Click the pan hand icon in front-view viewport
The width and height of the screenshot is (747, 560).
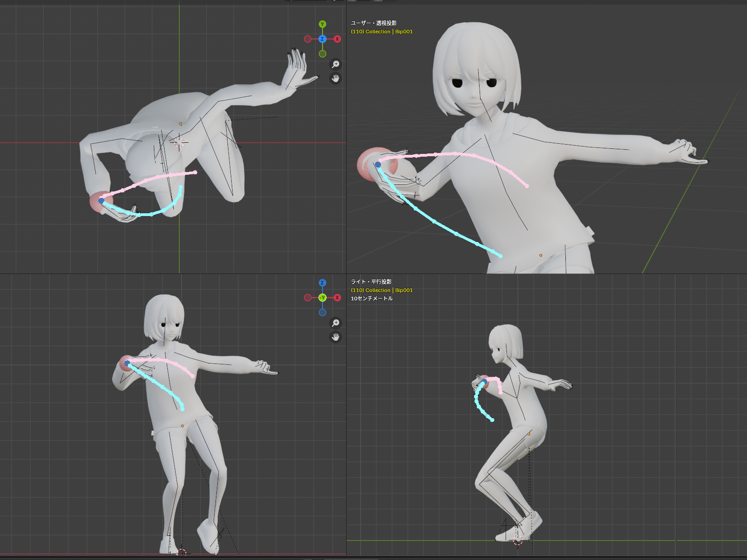tap(336, 337)
